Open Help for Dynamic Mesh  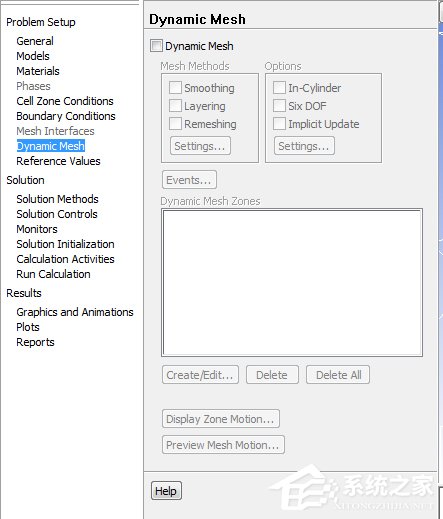166,491
